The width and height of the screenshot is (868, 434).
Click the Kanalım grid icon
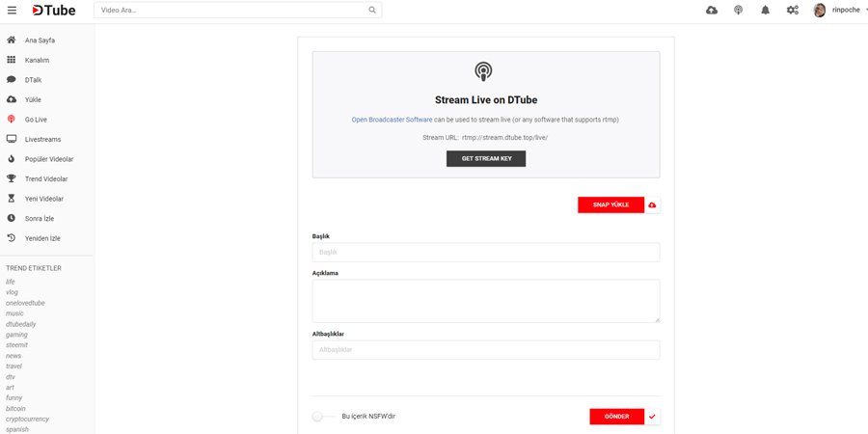(x=11, y=60)
